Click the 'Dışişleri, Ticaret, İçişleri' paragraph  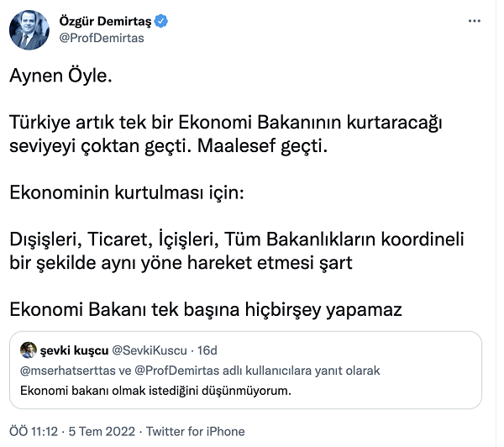tap(237, 251)
